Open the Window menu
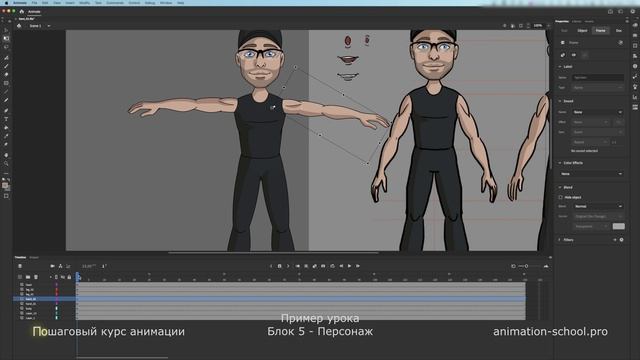The width and height of the screenshot is (640, 360). pos(166,3)
